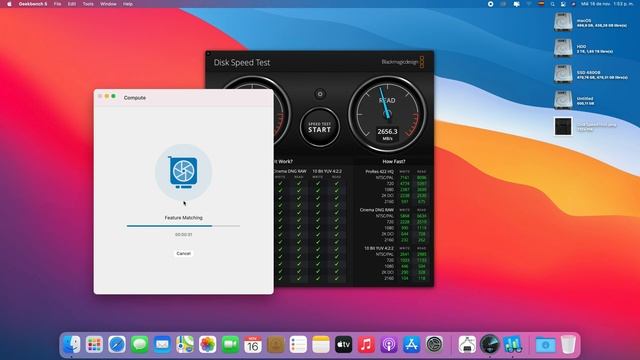Click the Disk Speed Test settings gear
The height and width of the screenshot is (360, 640).
click(320, 94)
